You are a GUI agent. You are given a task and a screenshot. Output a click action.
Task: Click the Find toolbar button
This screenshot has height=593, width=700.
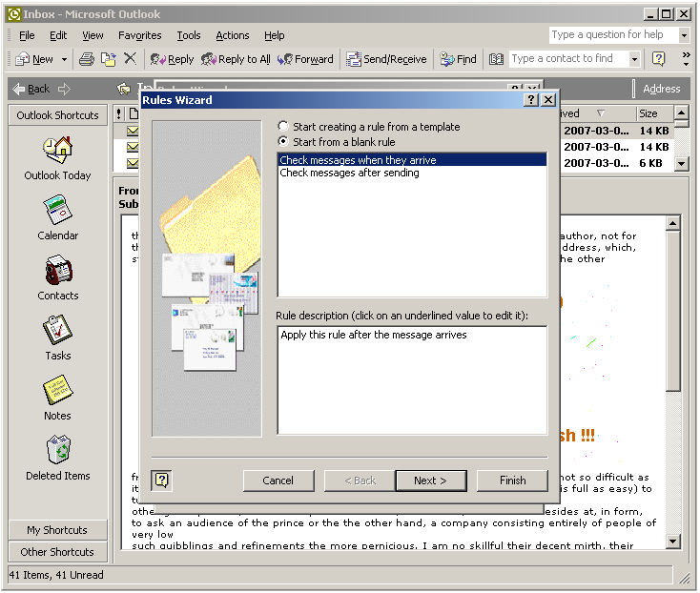(x=459, y=59)
